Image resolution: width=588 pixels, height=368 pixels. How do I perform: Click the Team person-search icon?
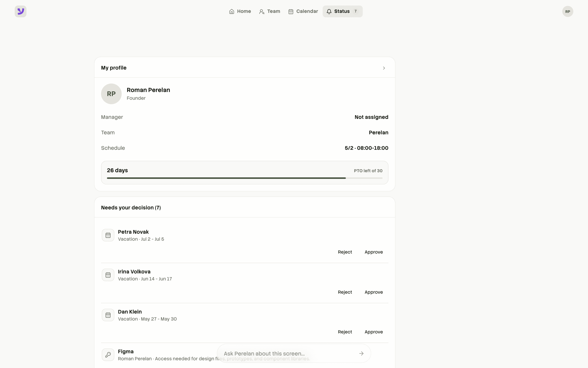(262, 11)
